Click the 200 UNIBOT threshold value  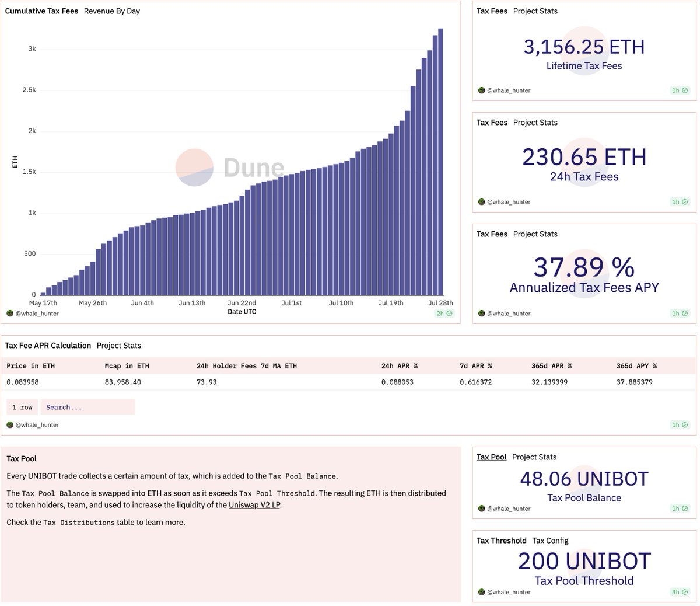pos(584,561)
